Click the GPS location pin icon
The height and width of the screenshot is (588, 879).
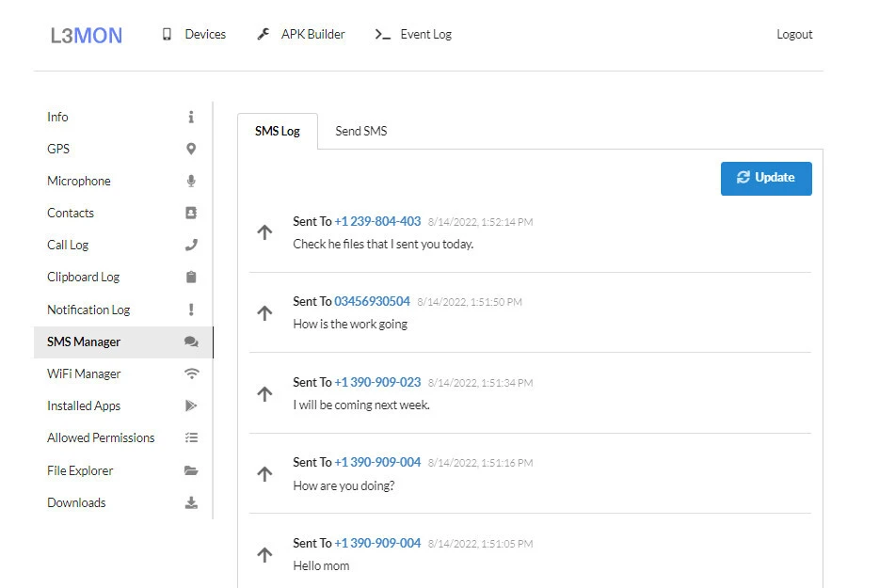(191, 149)
